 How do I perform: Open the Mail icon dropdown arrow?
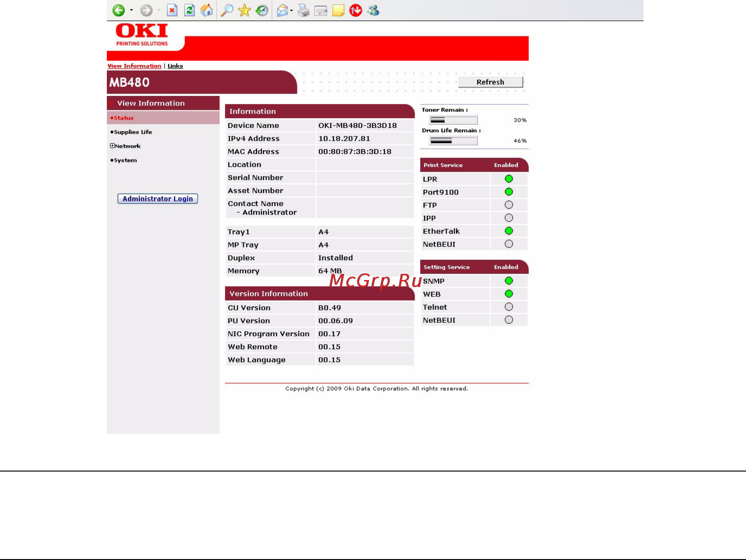coord(292,10)
